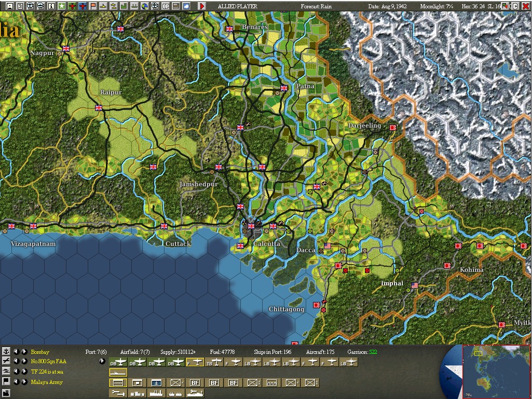Select the blue anchor port unit icon
532x399 pixels.
pos(156,383)
